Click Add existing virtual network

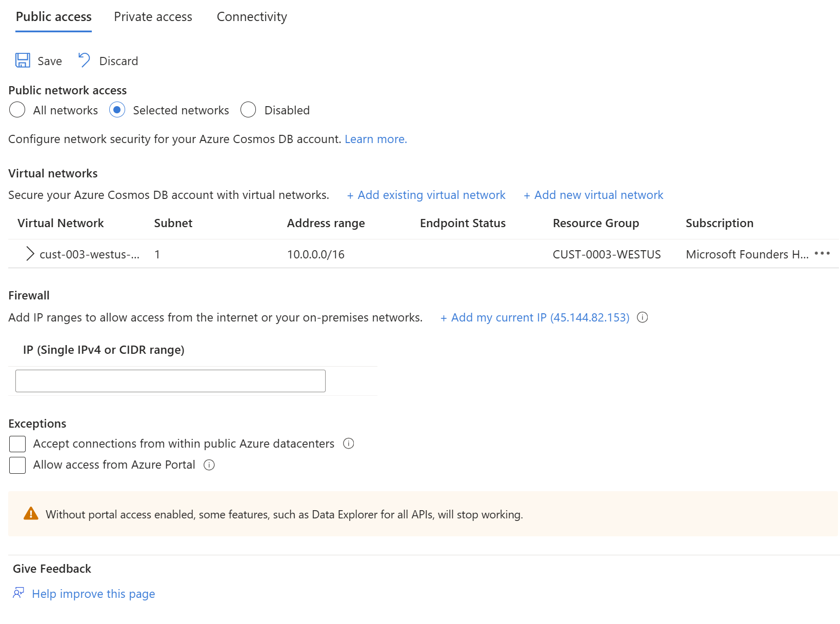[x=426, y=195]
